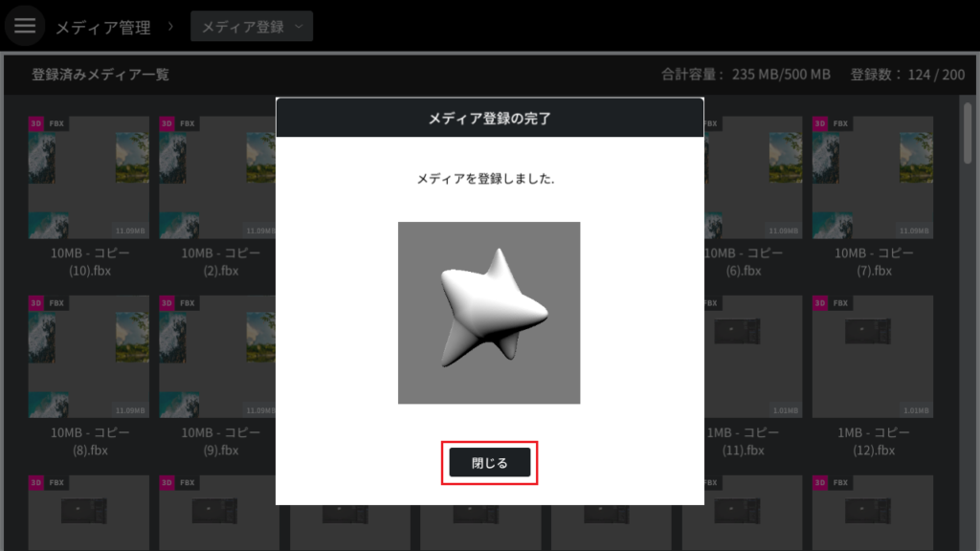Screen dimensions: 980x551
Task: Select 10MB - コピー (8).fbx thumbnail
Action: point(89,356)
